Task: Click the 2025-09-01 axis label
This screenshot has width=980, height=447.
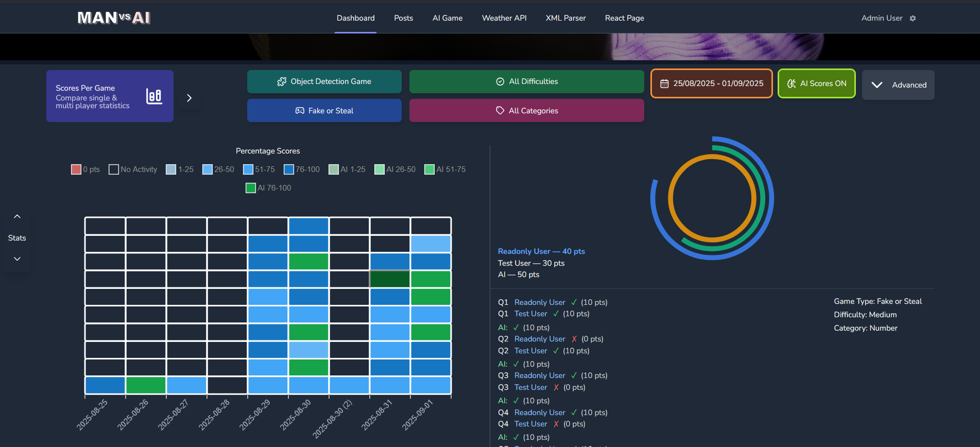Action: point(418,415)
